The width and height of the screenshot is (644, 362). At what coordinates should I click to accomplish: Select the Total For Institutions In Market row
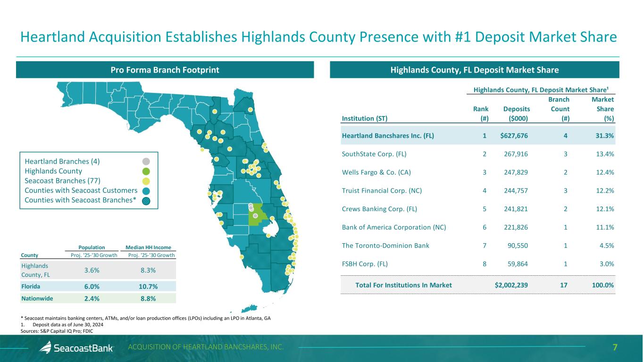click(x=477, y=285)
